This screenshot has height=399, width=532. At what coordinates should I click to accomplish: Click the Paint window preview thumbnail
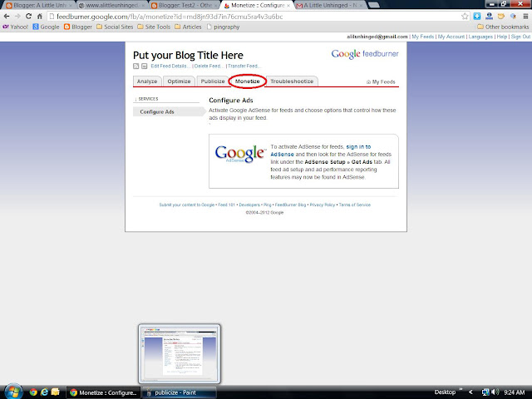coord(180,353)
